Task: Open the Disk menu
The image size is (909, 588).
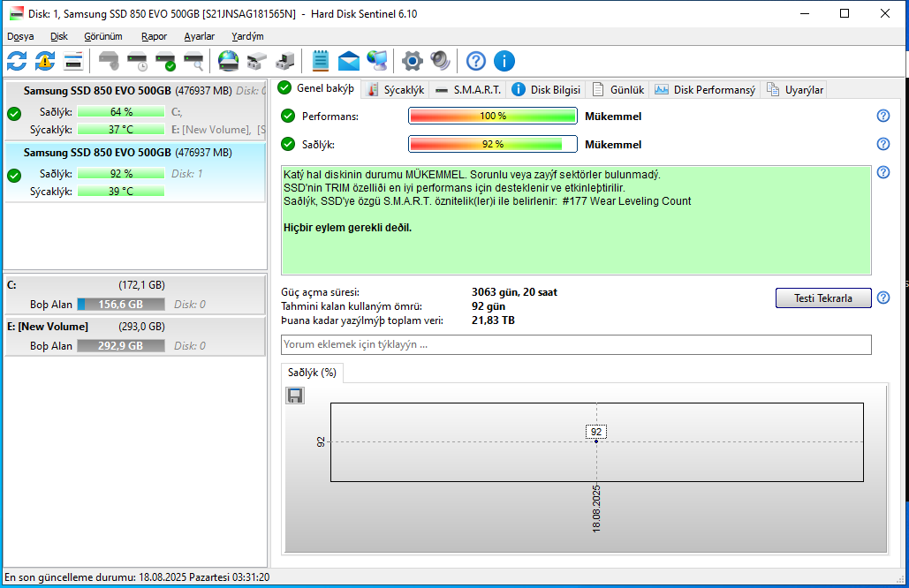Action: point(59,36)
